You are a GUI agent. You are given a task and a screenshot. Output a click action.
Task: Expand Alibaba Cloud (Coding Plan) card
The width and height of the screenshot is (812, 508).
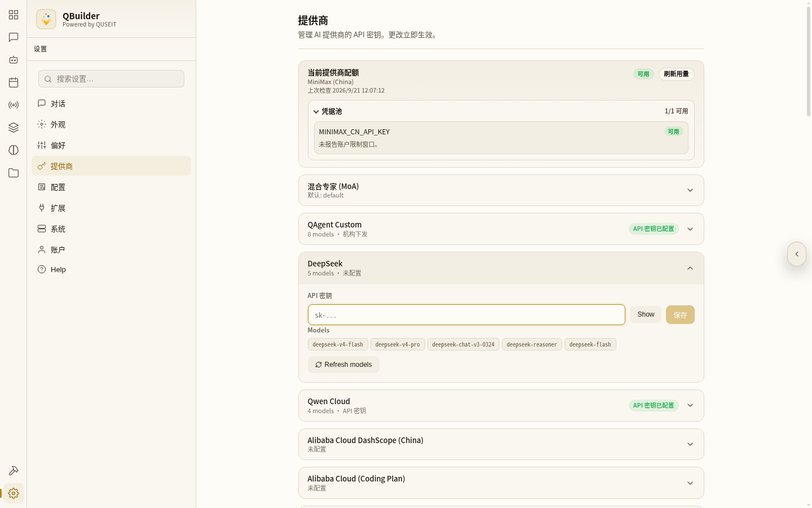pyautogui.click(x=501, y=483)
